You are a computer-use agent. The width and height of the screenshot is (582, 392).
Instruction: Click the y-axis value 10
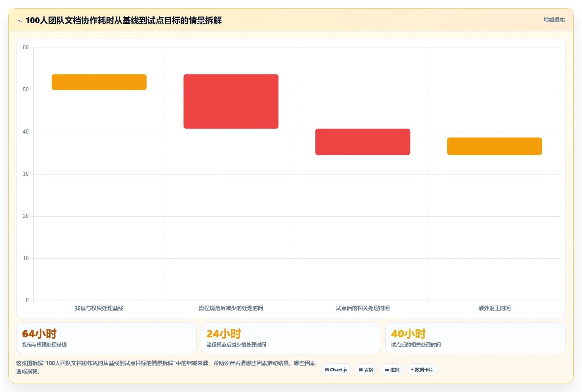click(26, 258)
